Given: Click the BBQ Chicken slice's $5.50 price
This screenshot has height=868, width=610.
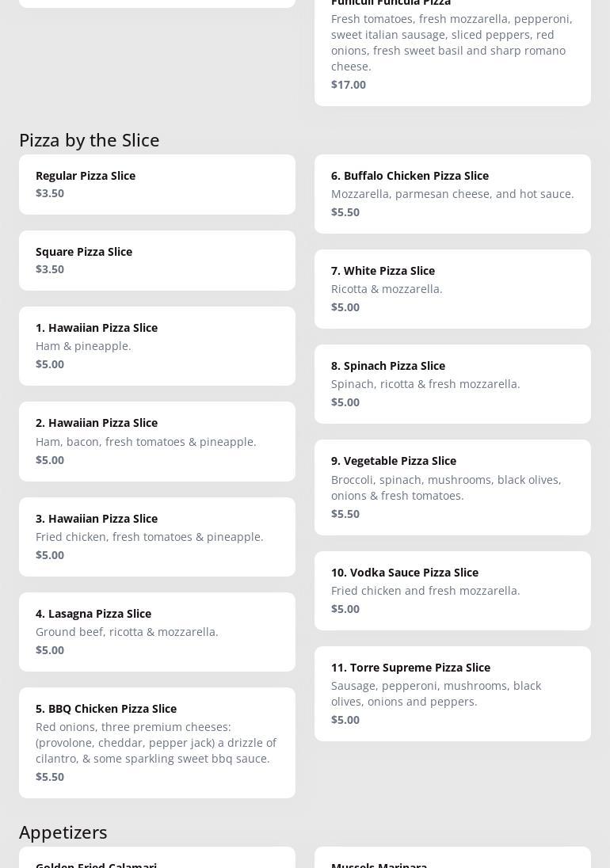Looking at the screenshot, I should [50, 776].
